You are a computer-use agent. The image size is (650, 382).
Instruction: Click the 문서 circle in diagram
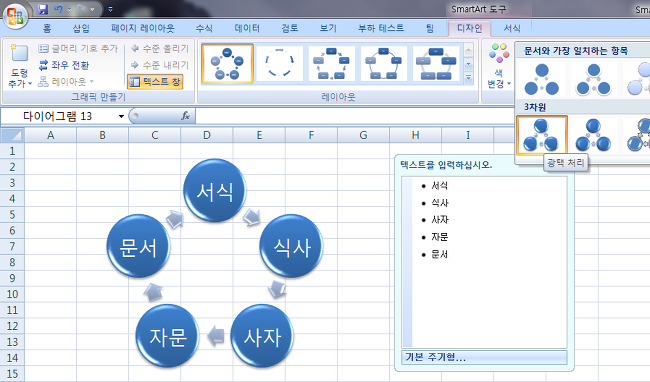pyautogui.click(x=138, y=246)
